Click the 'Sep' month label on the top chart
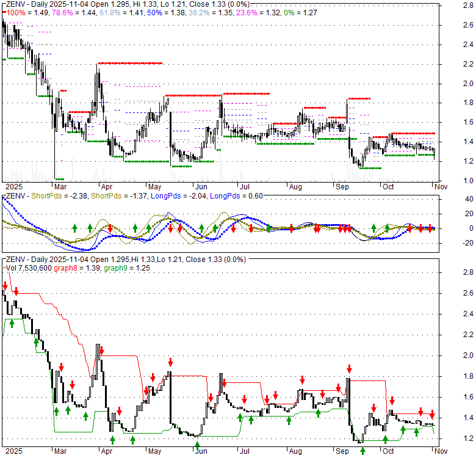The width and height of the screenshot is (476, 455). [x=342, y=187]
